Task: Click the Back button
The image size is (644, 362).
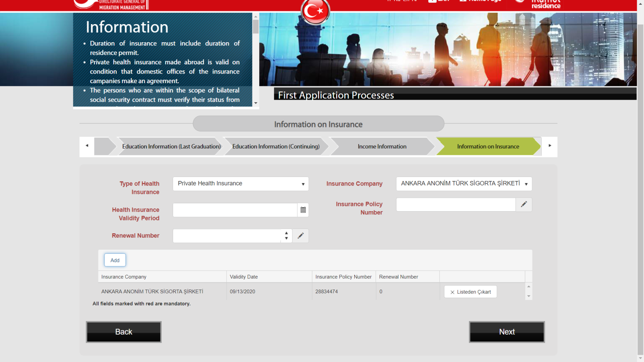Action: pos(124,332)
